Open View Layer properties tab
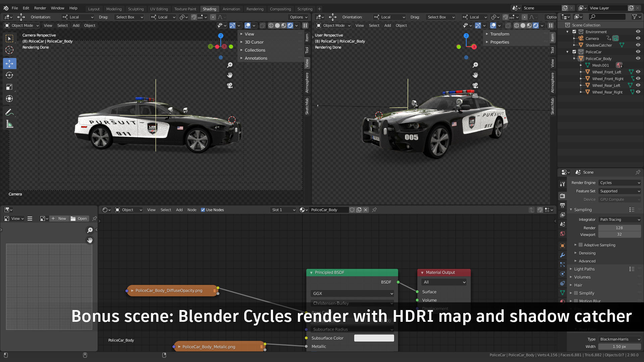 click(x=562, y=215)
